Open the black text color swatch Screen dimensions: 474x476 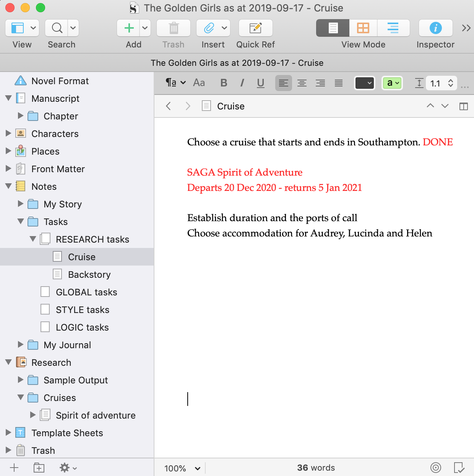point(364,83)
